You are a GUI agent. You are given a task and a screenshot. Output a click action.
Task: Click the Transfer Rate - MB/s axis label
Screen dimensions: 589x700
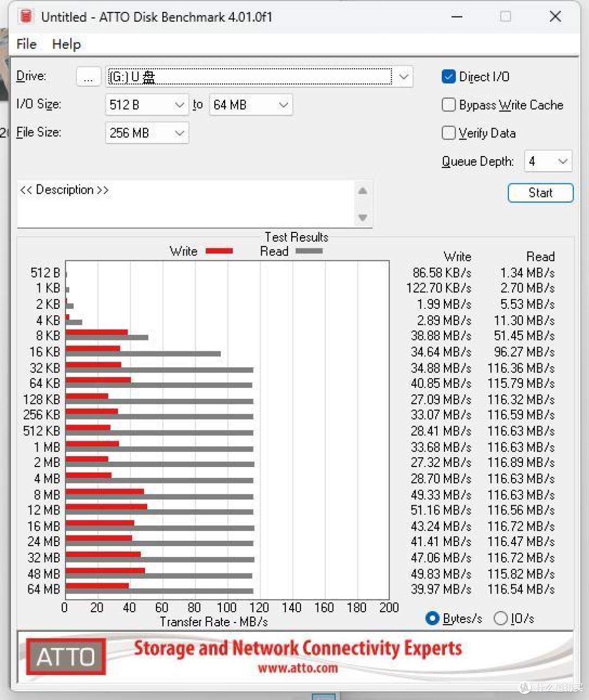[x=214, y=622]
